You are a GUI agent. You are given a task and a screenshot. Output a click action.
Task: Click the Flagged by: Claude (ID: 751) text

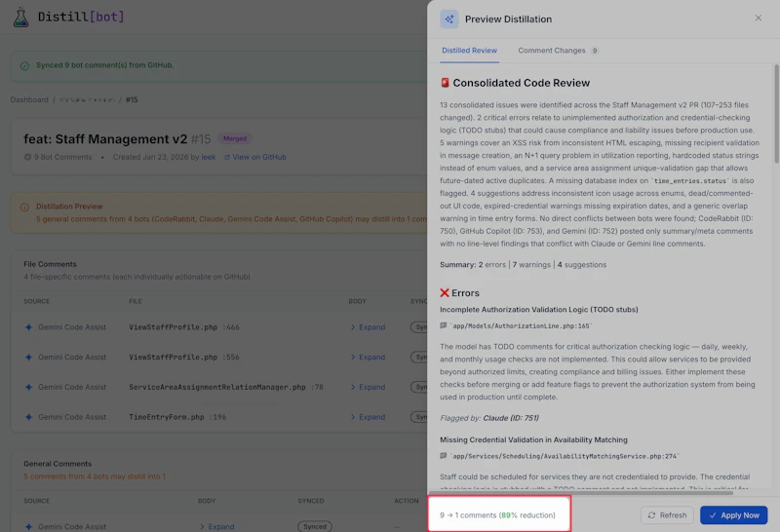[x=489, y=418]
